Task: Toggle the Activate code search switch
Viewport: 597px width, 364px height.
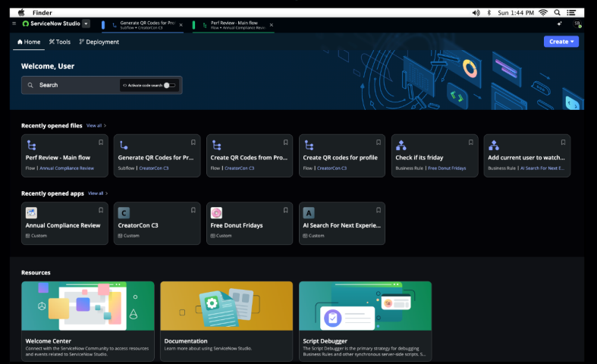Action: click(170, 85)
